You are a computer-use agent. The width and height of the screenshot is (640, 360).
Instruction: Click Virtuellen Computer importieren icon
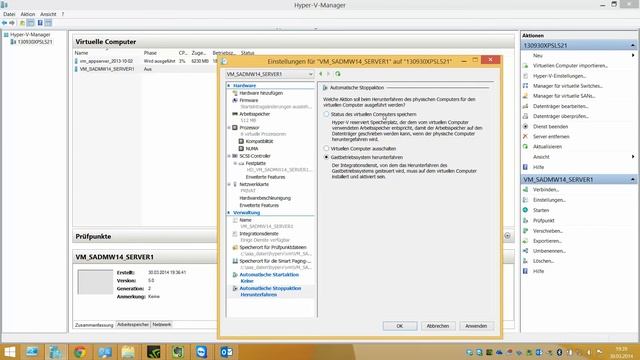[x=525, y=66]
